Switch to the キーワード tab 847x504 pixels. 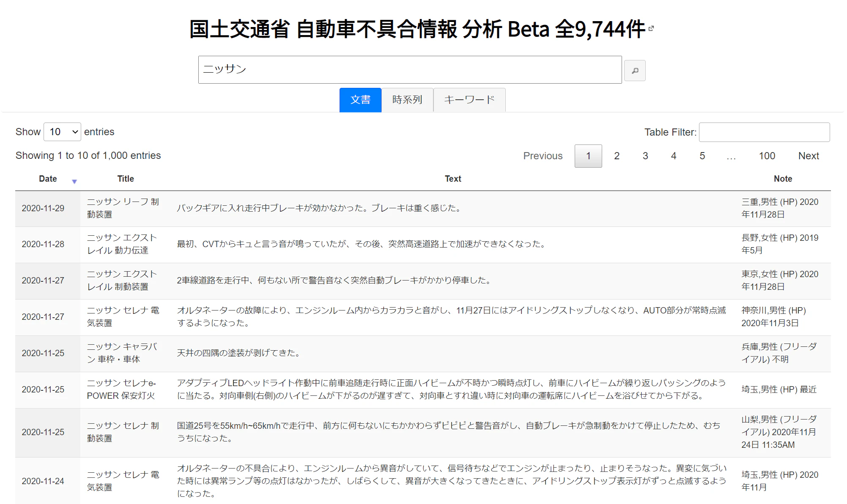469,100
